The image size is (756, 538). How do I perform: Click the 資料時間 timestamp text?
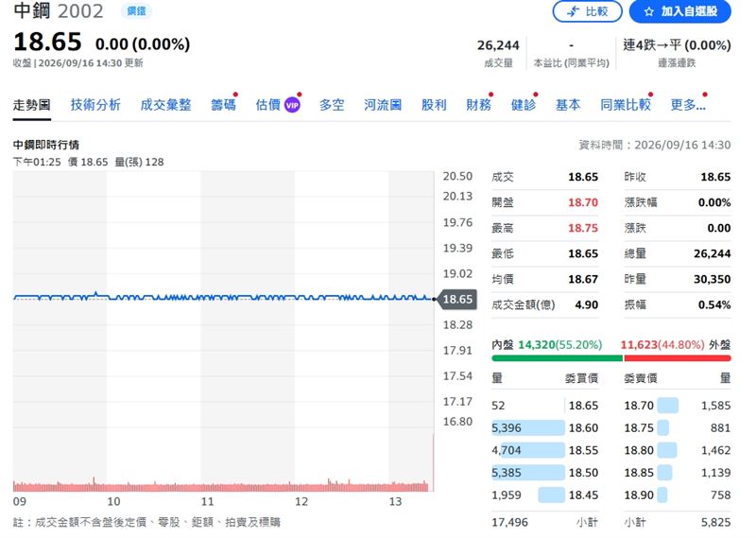pyautogui.click(x=655, y=145)
